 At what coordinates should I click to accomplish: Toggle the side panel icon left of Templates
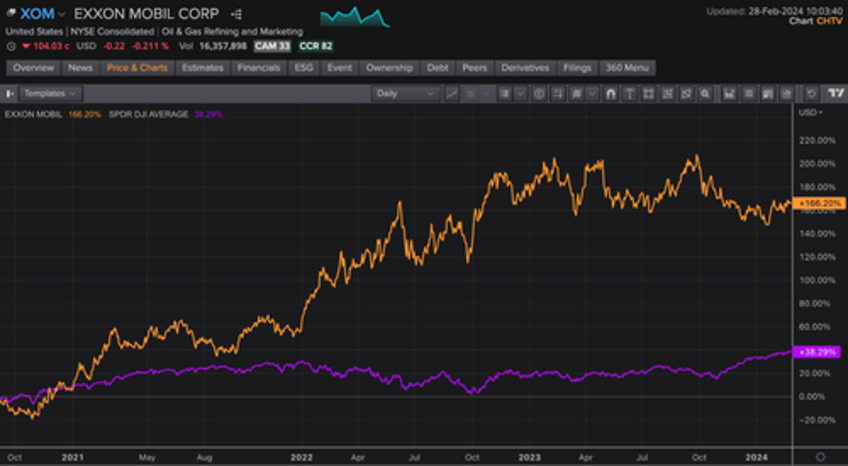coord(10,94)
